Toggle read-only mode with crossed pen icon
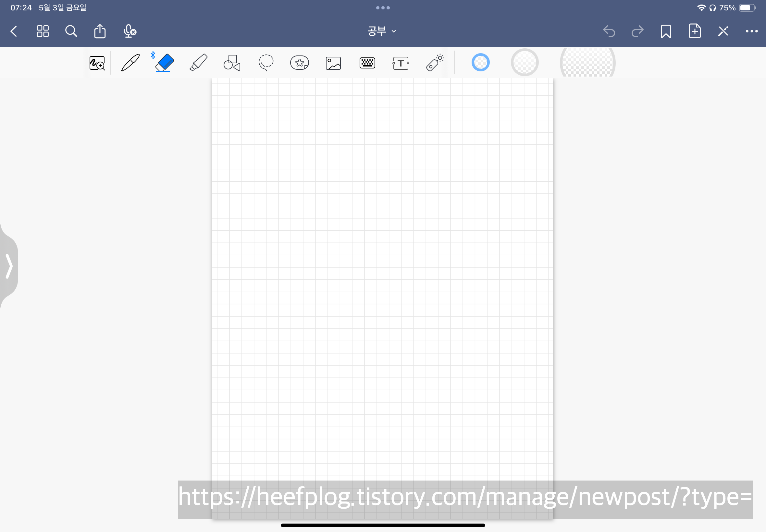Screen dimensions: 766x532 pos(723,31)
